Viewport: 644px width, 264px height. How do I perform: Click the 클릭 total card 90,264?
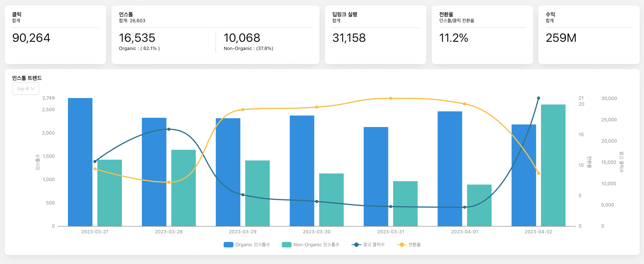(31, 38)
